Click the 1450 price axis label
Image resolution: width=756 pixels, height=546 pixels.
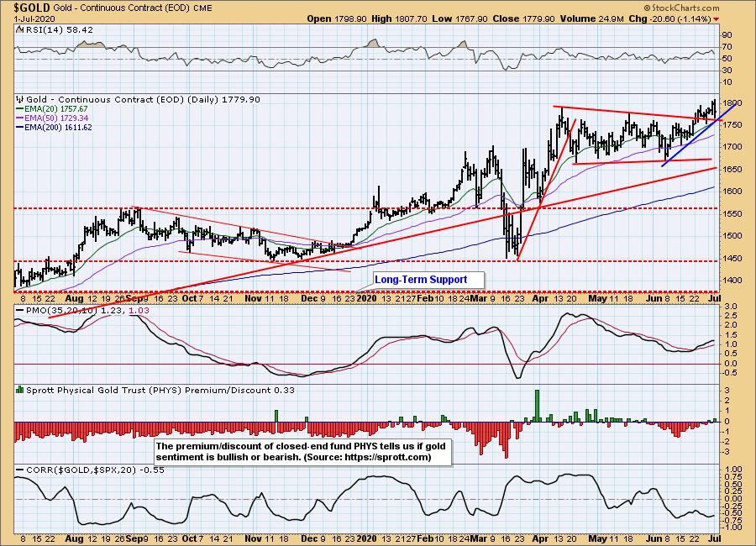732,258
